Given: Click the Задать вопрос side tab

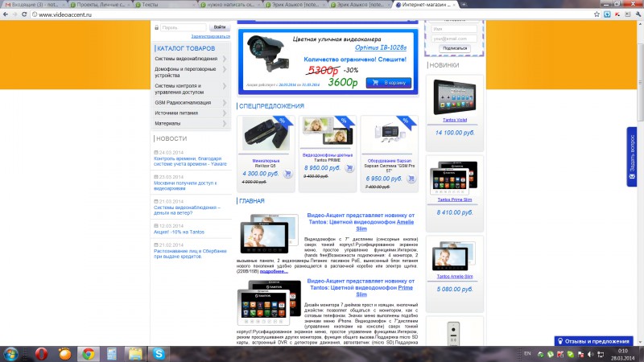Looking at the screenshot, I should 632,157.
